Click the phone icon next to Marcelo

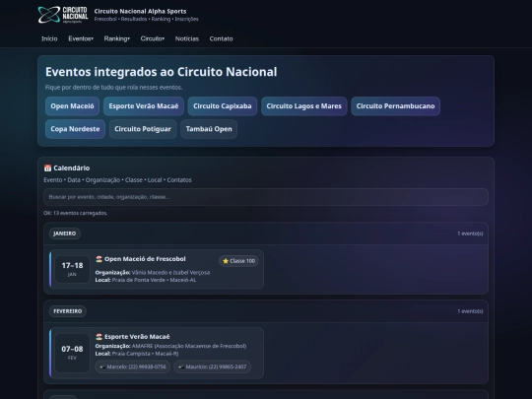click(102, 366)
